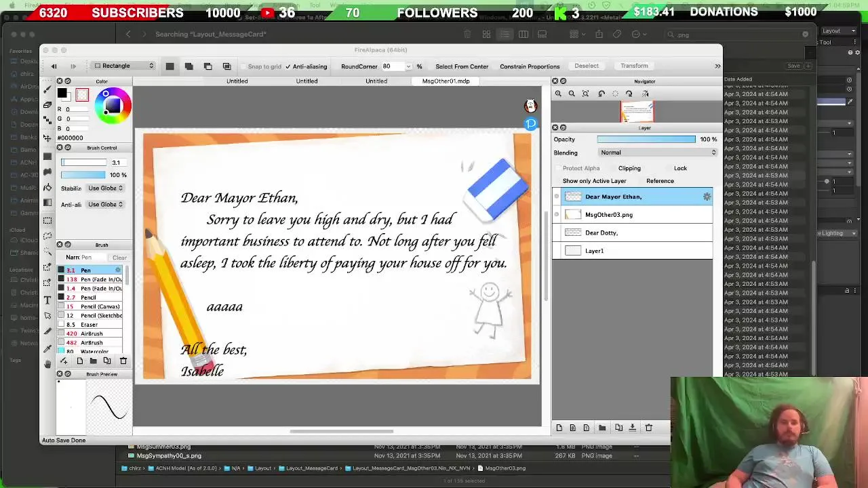868x488 pixels.
Task: Select the rectangular Select tool in left toolbar
Action: 47,220
